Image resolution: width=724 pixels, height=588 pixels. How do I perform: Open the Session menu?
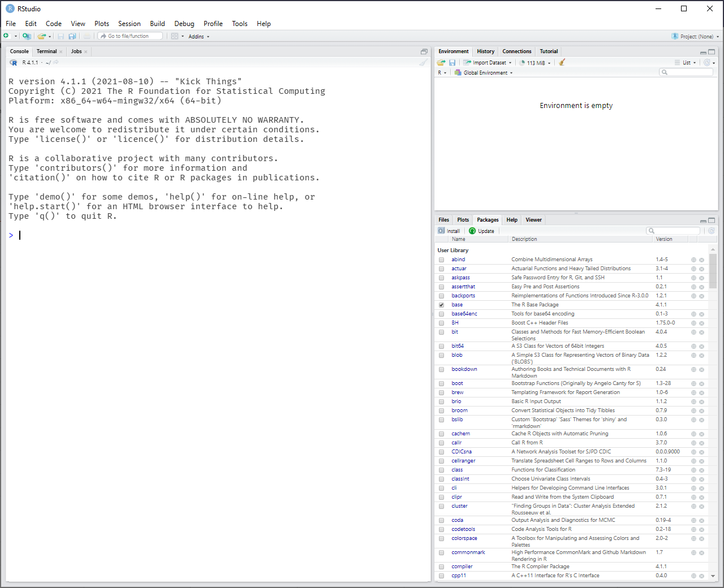point(129,24)
